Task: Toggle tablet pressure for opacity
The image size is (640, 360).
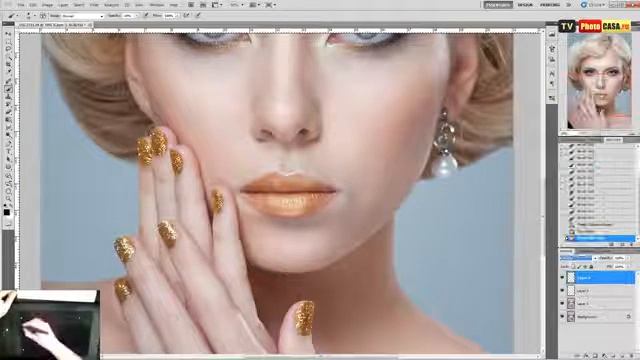Action: tap(146, 16)
